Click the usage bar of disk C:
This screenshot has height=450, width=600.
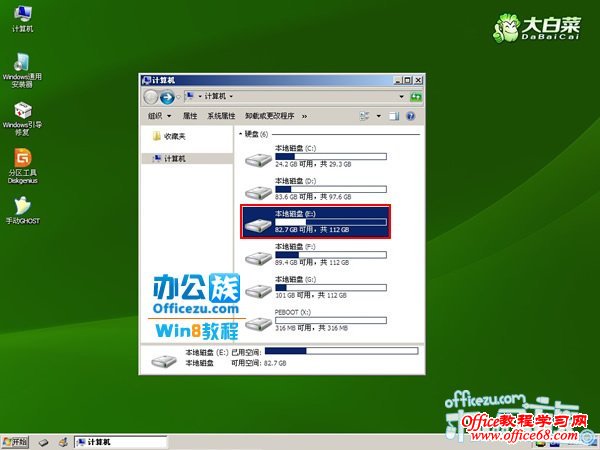click(x=331, y=157)
